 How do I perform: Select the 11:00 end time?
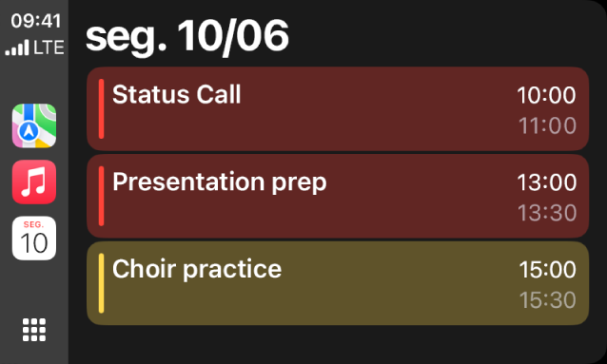click(x=547, y=125)
